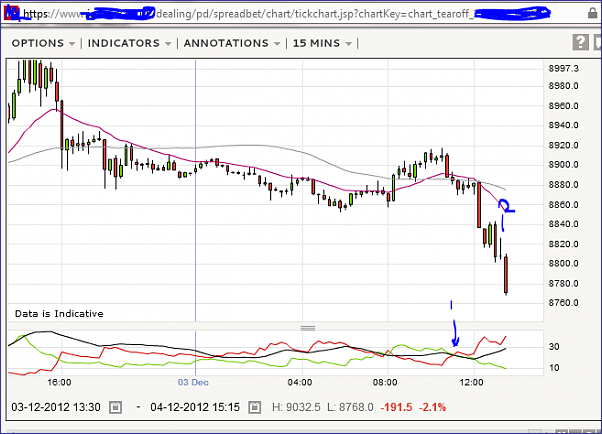Viewport: 602px width, 434px height.
Task: Click the padlock icon in address bar
Action: point(593,13)
